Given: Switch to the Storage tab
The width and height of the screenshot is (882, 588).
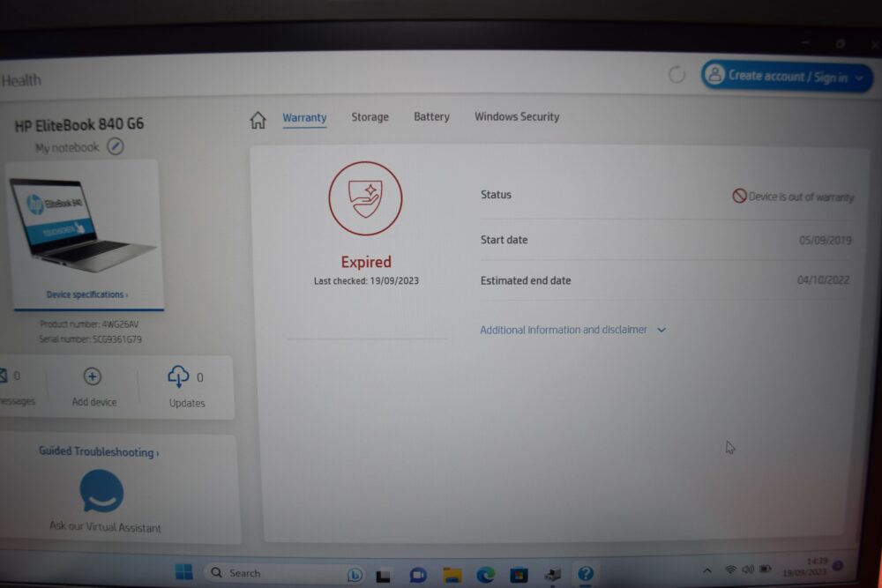Looking at the screenshot, I should tap(370, 117).
